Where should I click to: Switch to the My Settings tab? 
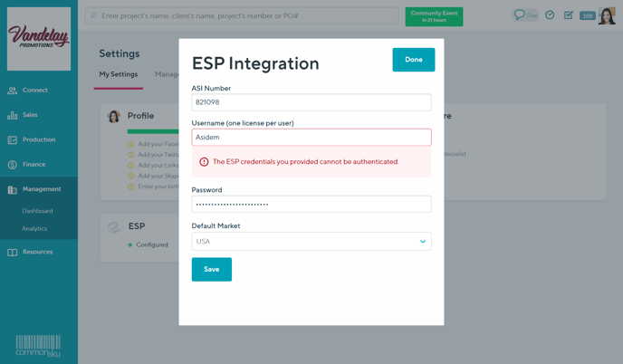click(x=119, y=74)
